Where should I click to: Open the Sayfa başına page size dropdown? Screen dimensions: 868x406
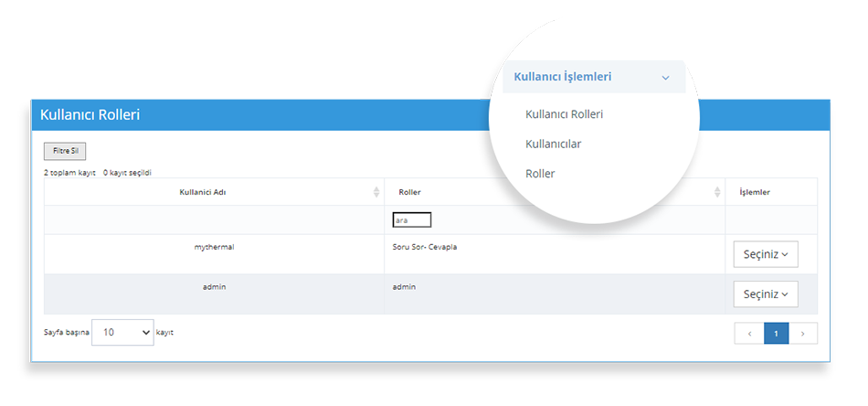[x=122, y=333]
